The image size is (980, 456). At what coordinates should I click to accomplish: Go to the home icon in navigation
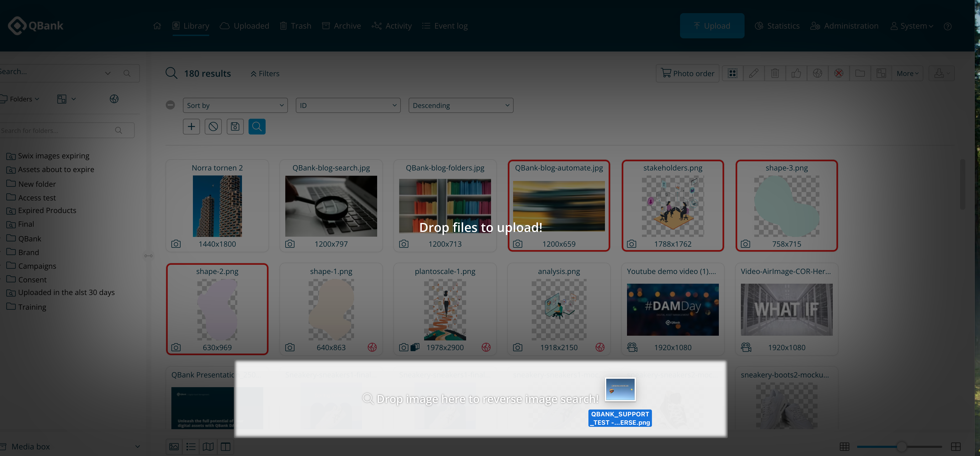(157, 26)
